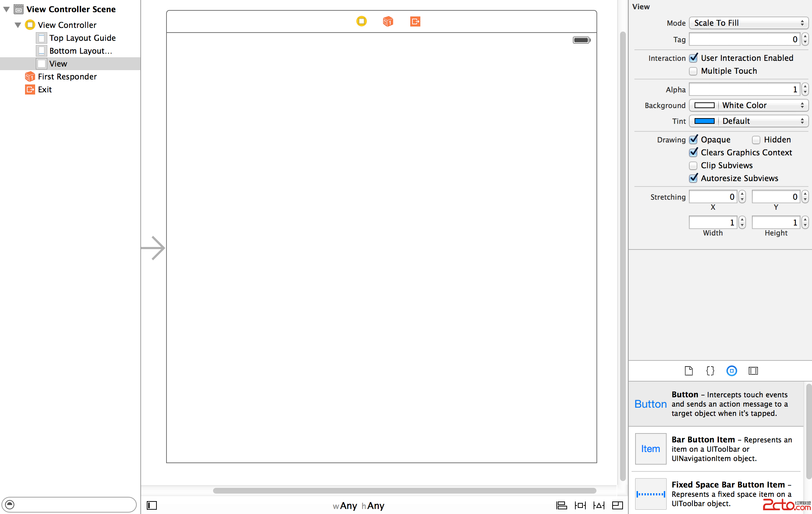Select First Responder in the outline
This screenshot has width=812, height=514.
(67, 77)
